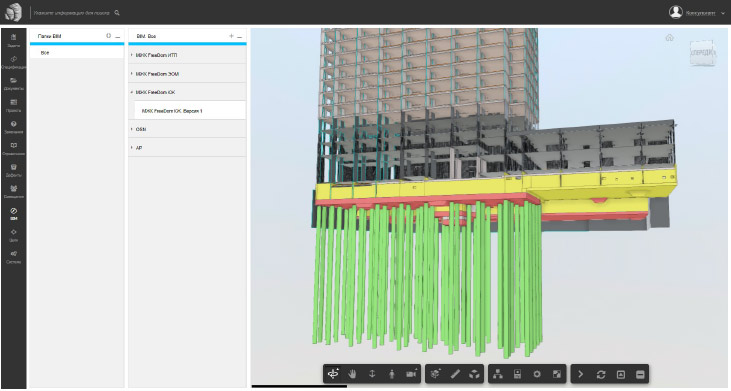Select the Orbit tool in viewer toolbar
Image resolution: width=731 pixels, height=391 pixels.
[333, 374]
